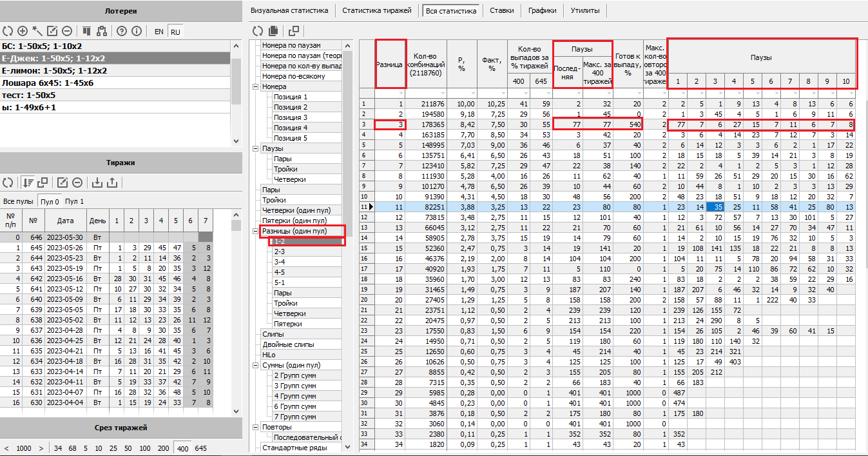Decrease slice value with left arrow
The width and height of the screenshot is (868, 456).
coord(6,448)
